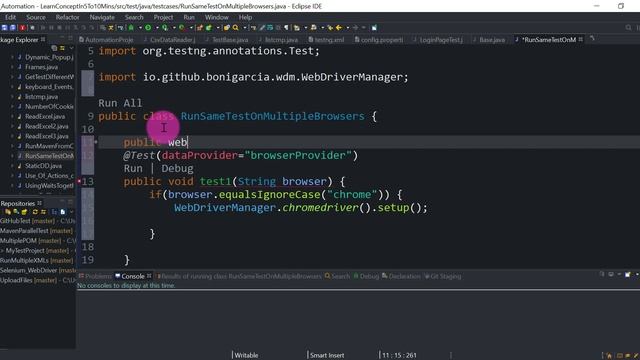This screenshot has width=640, height=360.
Task: Open the Search menu
Action: (x=134, y=17)
